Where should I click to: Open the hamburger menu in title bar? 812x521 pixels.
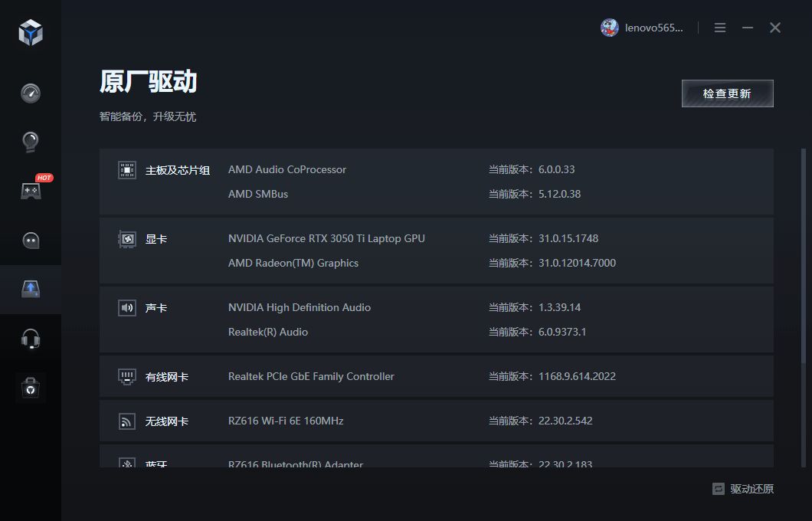point(720,28)
